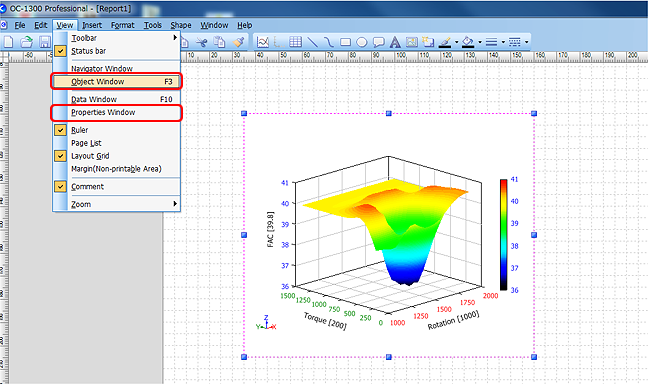Open the File menu
648x384 pixels.
20,25
